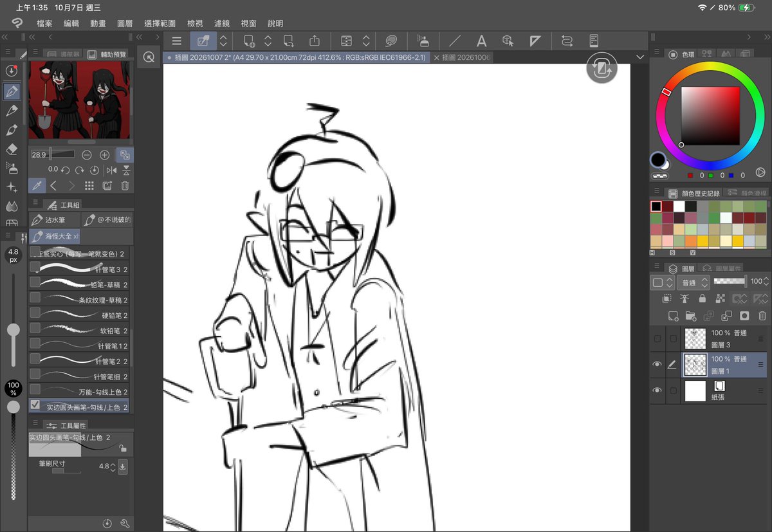Image resolution: width=772 pixels, height=532 pixels.
Task: Tap the export share icon
Action: (x=315, y=41)
